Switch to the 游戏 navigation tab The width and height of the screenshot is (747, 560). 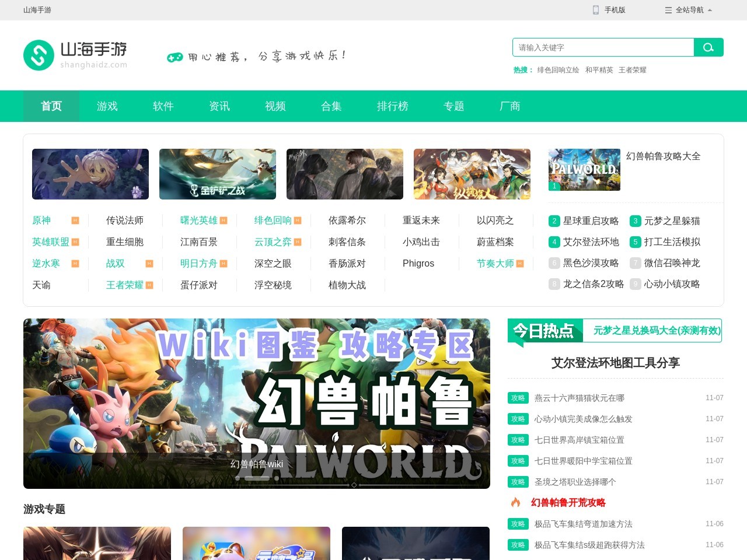pos(107,106)
